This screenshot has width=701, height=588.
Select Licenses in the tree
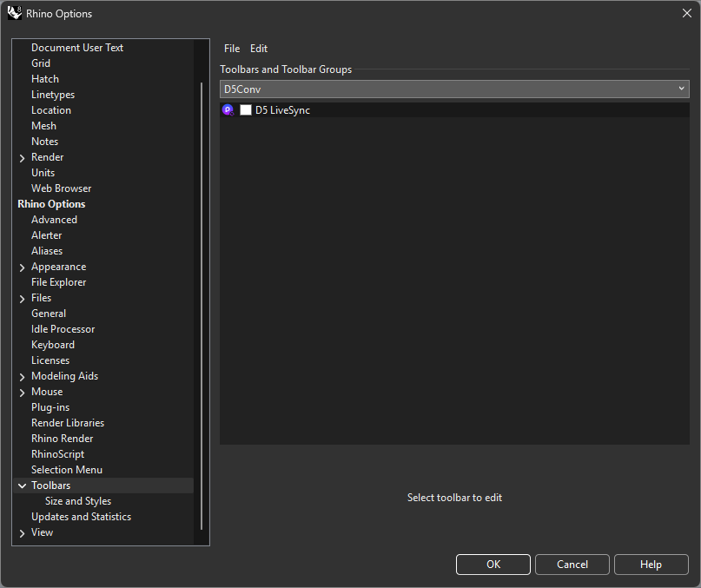[50, 360]
